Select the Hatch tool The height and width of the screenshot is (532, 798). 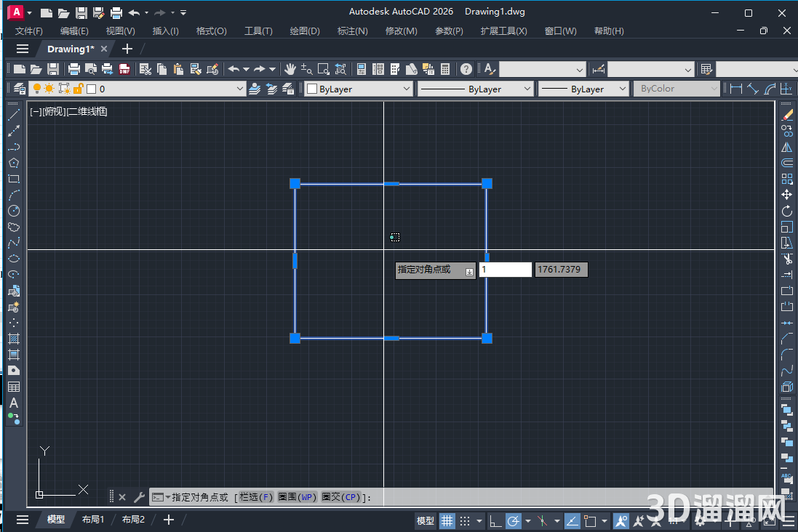14,339
